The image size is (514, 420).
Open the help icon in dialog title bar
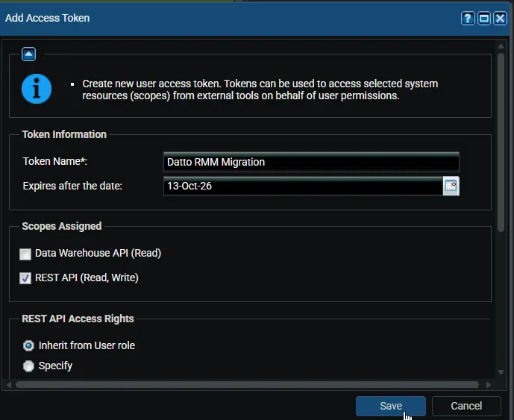pos(468,19)
